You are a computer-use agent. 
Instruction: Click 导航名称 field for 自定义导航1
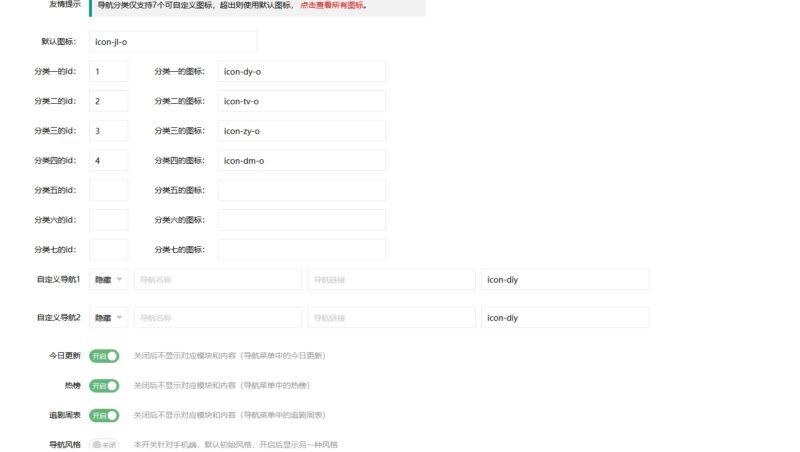[217, 280]
